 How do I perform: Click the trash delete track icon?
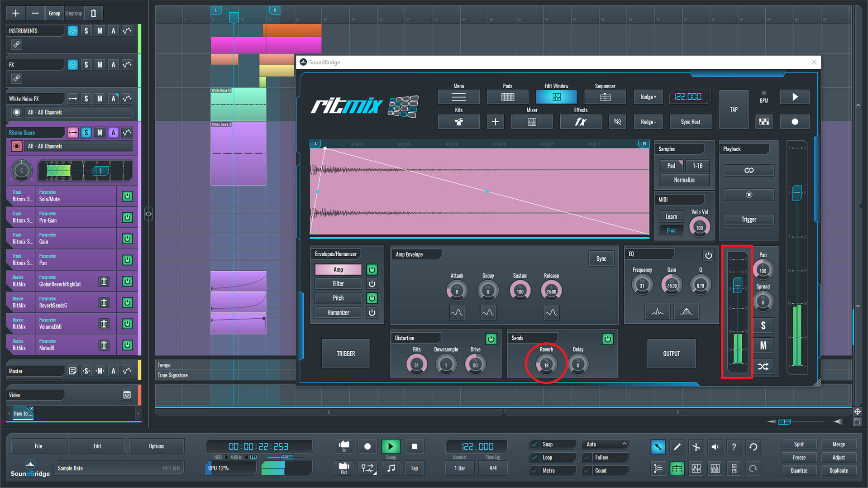click(94, 13)
